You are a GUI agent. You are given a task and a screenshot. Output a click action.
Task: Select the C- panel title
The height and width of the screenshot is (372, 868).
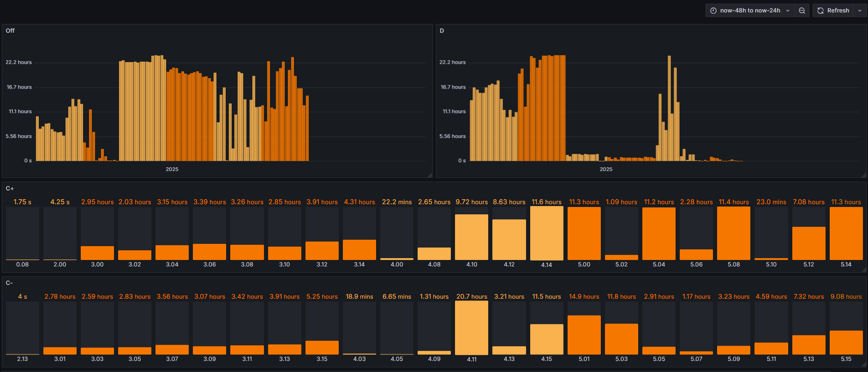pos(9,283)
